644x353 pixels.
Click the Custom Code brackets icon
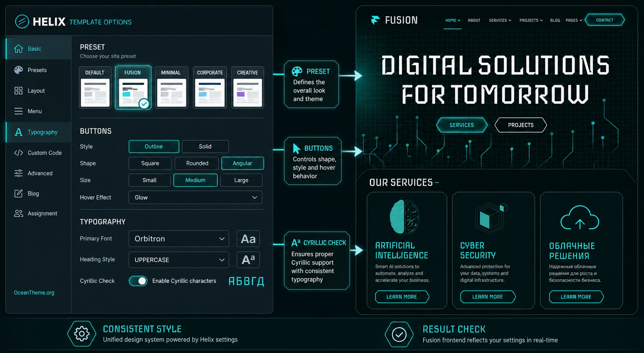point(18,153)
